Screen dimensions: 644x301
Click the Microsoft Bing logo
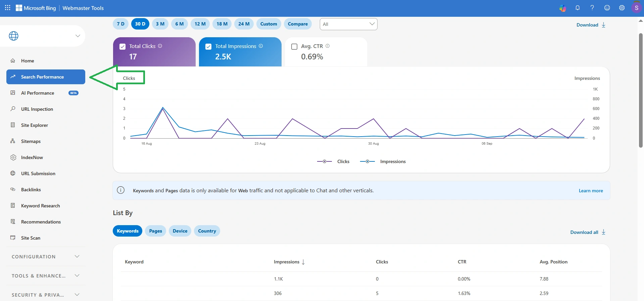pyautogui.click(x=36, y=8)
